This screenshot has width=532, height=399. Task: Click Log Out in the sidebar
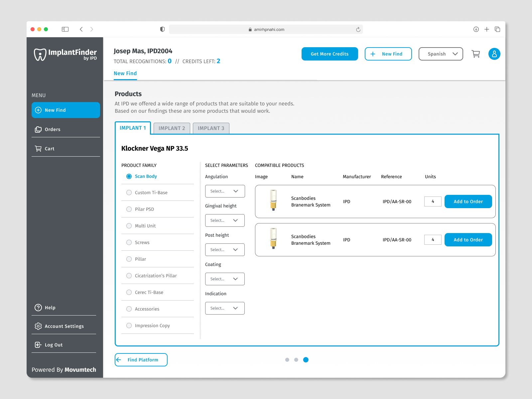point(64,345)
